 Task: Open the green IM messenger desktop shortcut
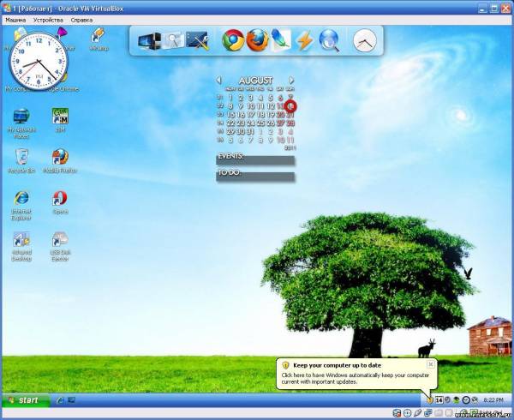coord(60,120)
